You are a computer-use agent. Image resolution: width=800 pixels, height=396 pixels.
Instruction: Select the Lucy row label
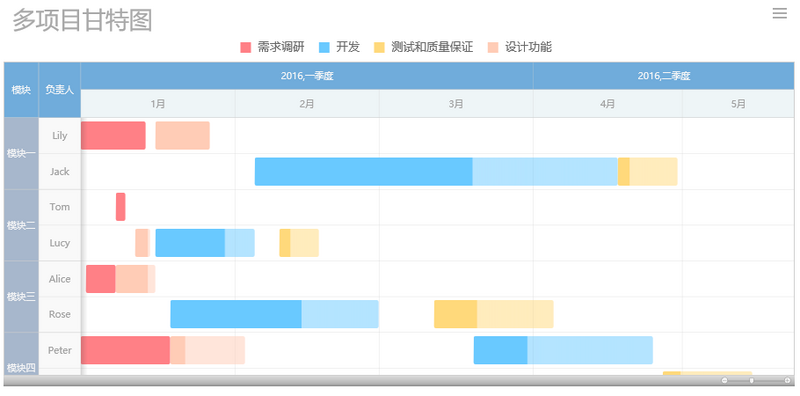(x=60, y=243)
